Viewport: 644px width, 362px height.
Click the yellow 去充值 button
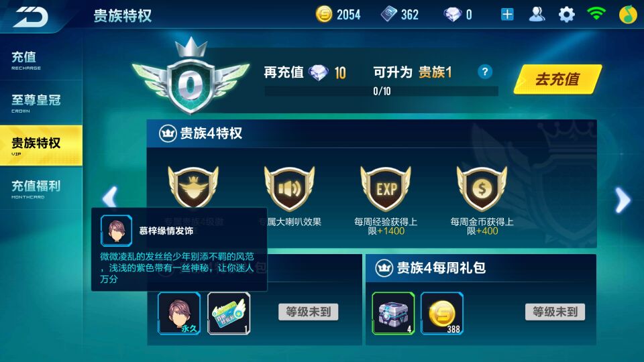tap(557, 79)
